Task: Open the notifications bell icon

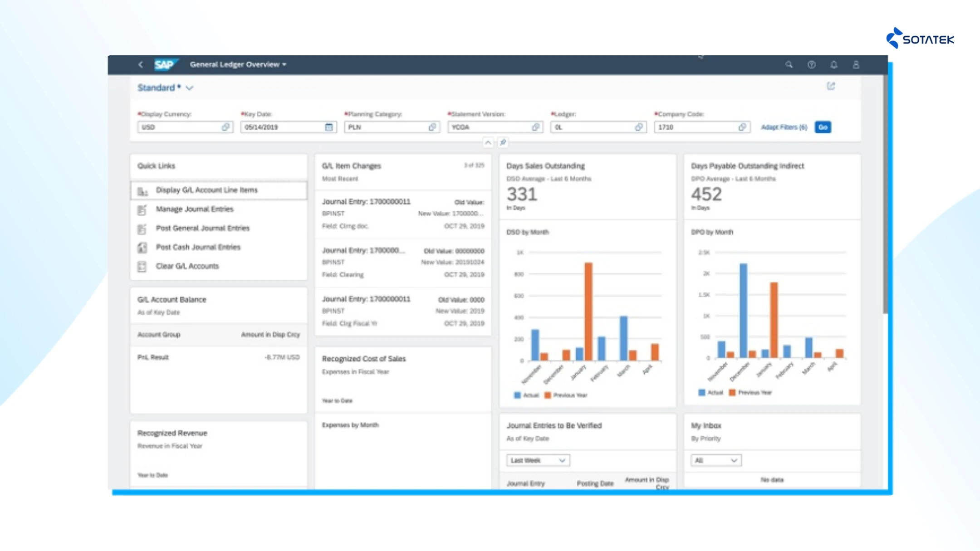Action: click(834, 64)
